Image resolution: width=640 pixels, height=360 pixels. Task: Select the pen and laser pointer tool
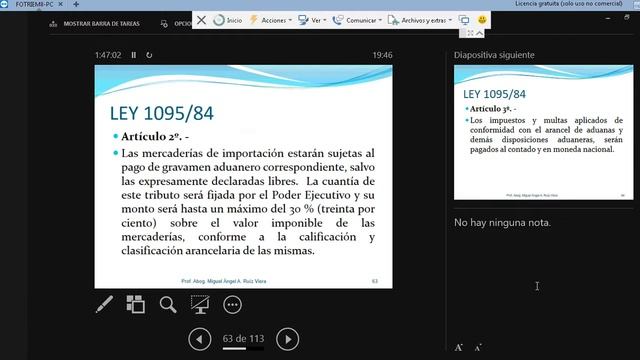click(104, 304)
